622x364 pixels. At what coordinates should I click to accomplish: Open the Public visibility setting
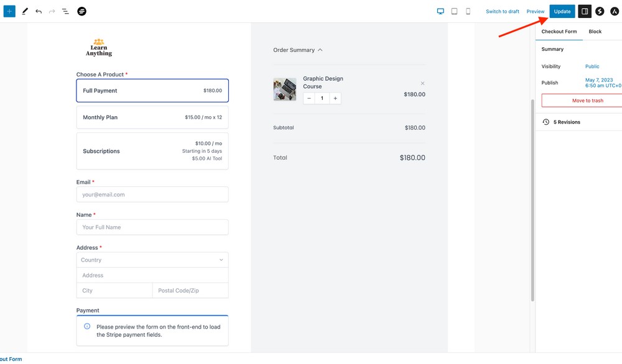(x=592, y=66)
